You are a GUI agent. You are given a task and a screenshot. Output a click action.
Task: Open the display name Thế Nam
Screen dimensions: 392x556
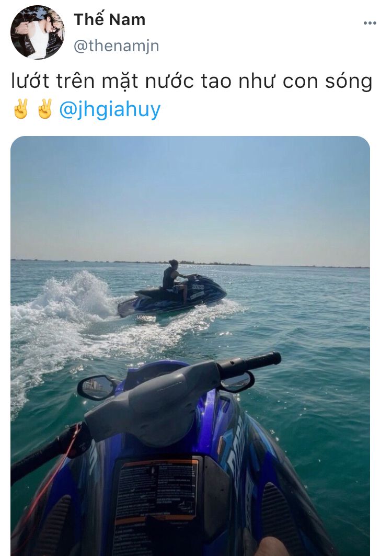(110, 19)
